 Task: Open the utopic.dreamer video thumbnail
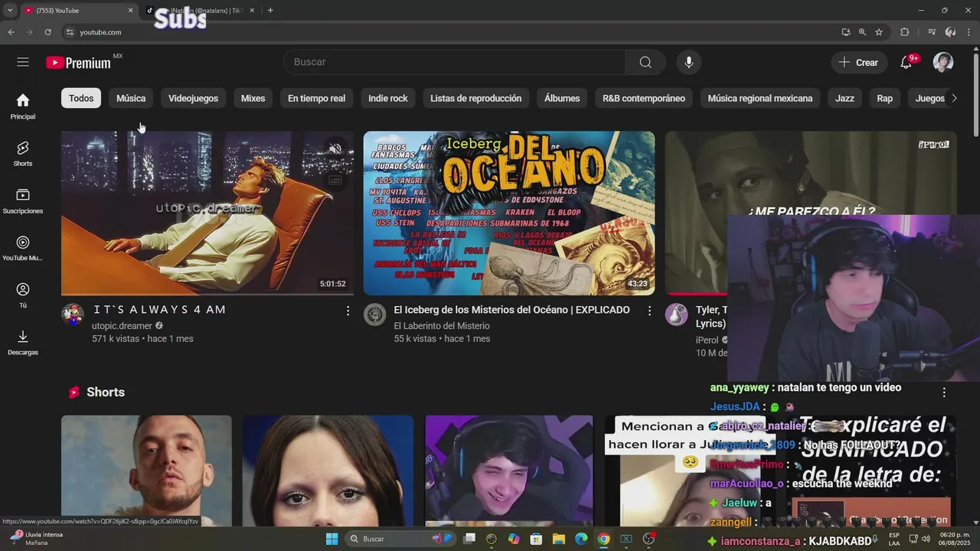pyautogui.click(x=207, y=213)
